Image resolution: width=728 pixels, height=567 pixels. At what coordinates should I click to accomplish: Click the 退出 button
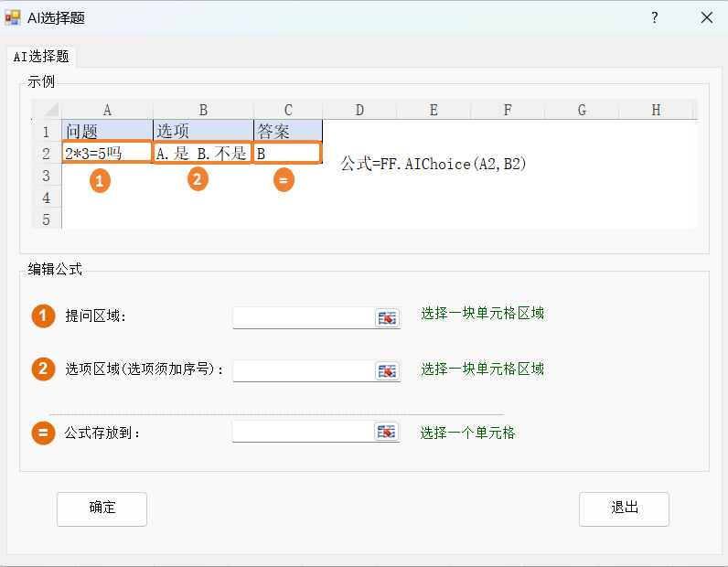(624, 509)
